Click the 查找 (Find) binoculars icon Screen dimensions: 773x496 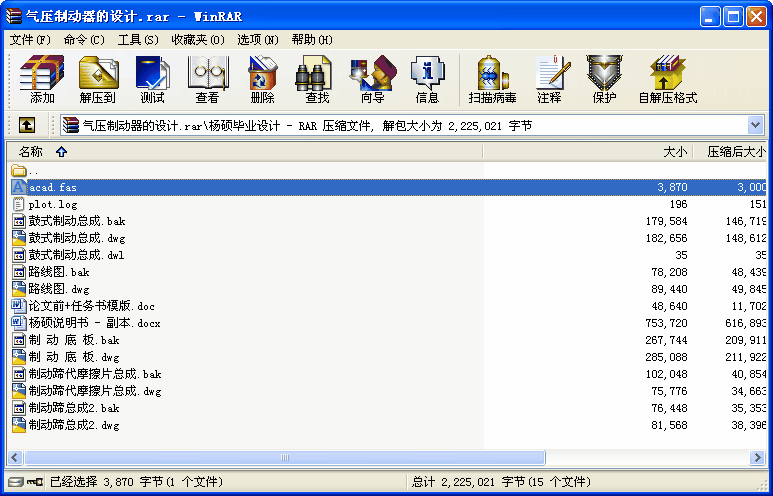click(317, 80)
